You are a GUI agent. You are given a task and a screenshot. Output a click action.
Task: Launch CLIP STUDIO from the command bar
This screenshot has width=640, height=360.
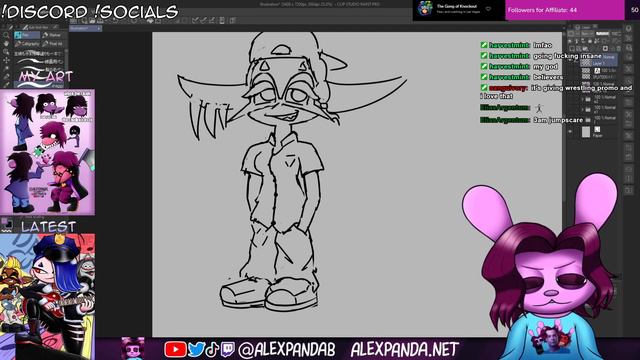pos(73,20)
